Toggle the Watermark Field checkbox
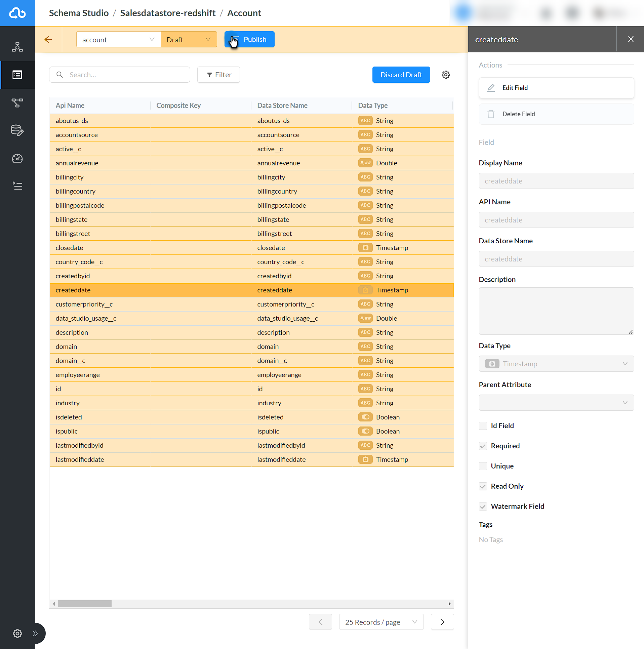The width and height of the screenshot is (644, 649). point(483,506)
